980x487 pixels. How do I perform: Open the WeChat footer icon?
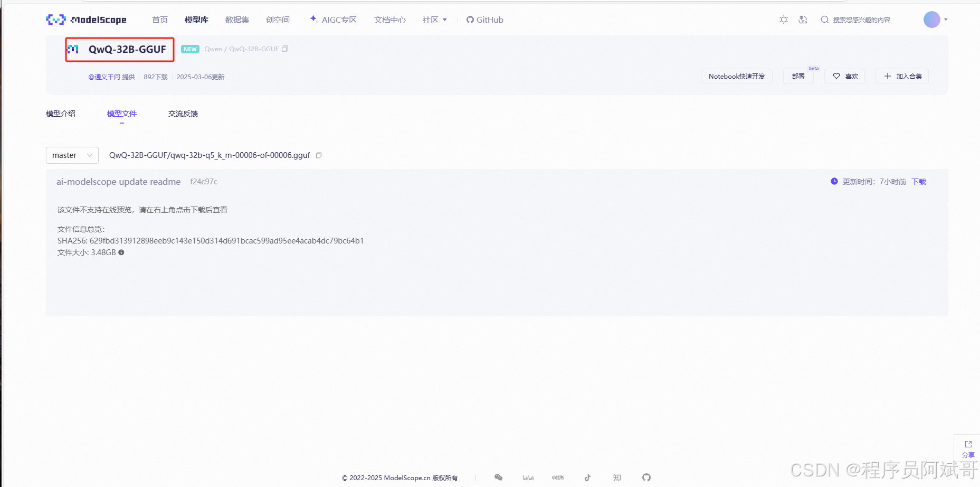(x=498, y=477)
